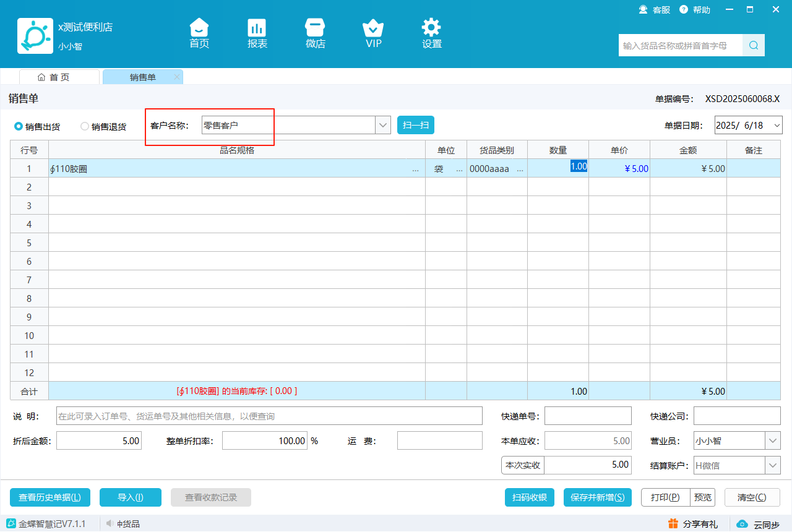Screen dimensions: 792x532
Task: Click unit price cell ¥5.00 in row 1
Action: 619,168
